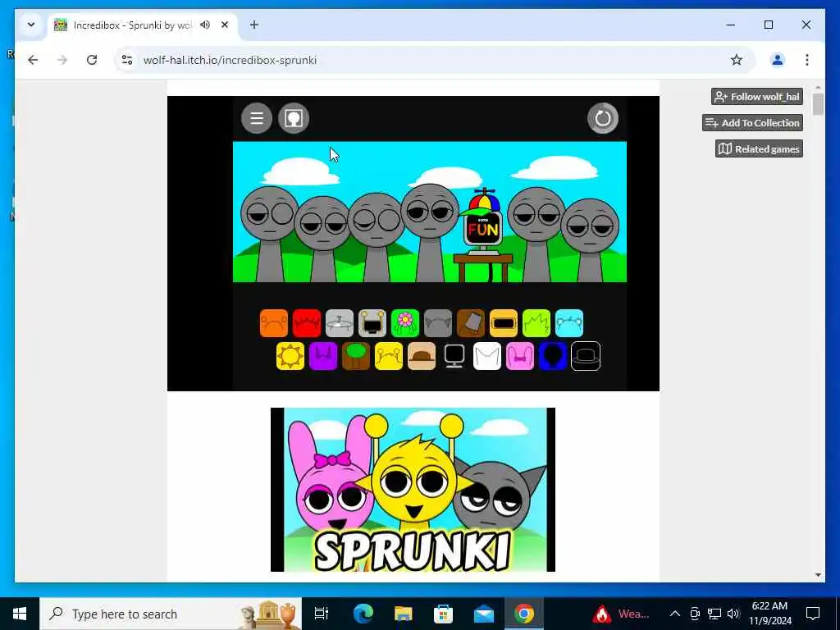Select the grey cat-ears sound icon
840x630 pixels.
(438, 323)
